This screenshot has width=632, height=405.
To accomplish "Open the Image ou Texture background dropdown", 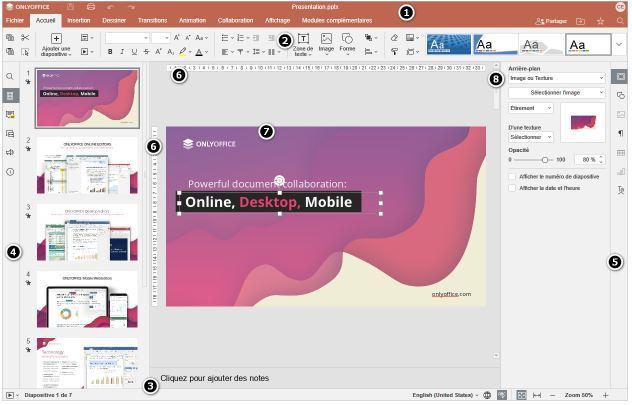I will click(557, 78).
